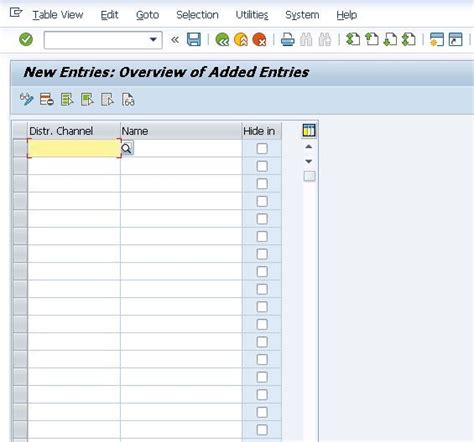Click the table scroll down arrow
This screenshot has width=474, height=442.
click(309, 161)
